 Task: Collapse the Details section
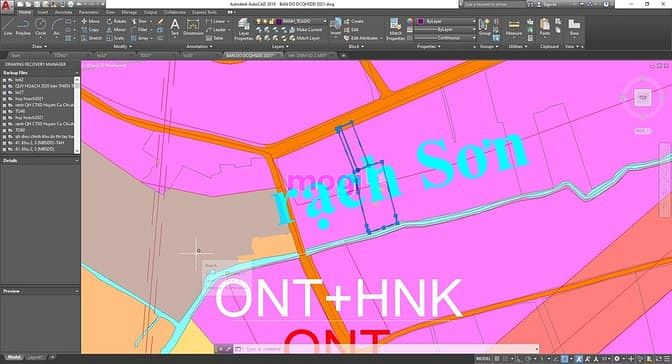pyautogui.click(x=77, y=161)
